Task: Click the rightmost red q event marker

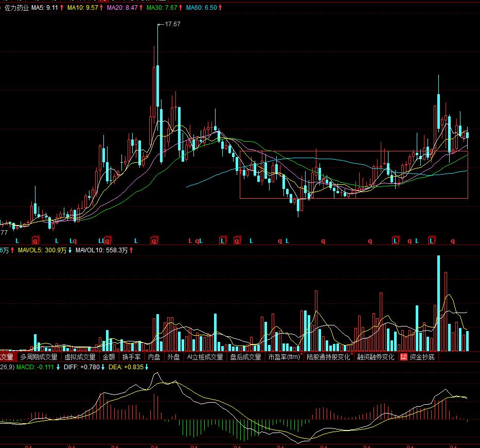Action: [x=453, y=240]
